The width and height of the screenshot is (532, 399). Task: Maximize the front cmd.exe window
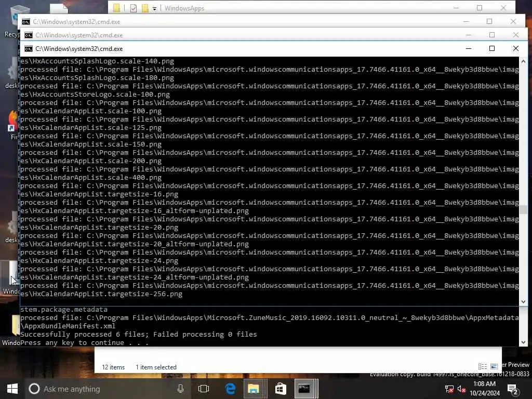coord(492,48)
